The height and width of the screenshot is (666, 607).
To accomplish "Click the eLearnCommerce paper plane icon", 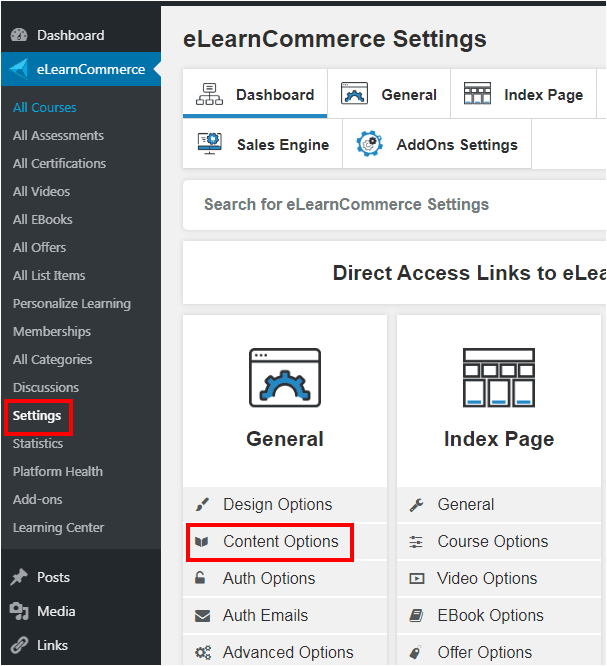I will click(19, 69).
